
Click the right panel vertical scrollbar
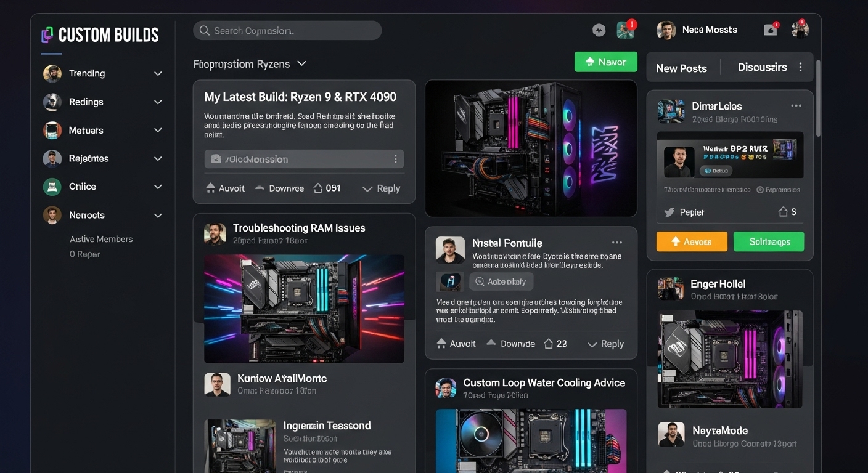[x=819, y=99]
